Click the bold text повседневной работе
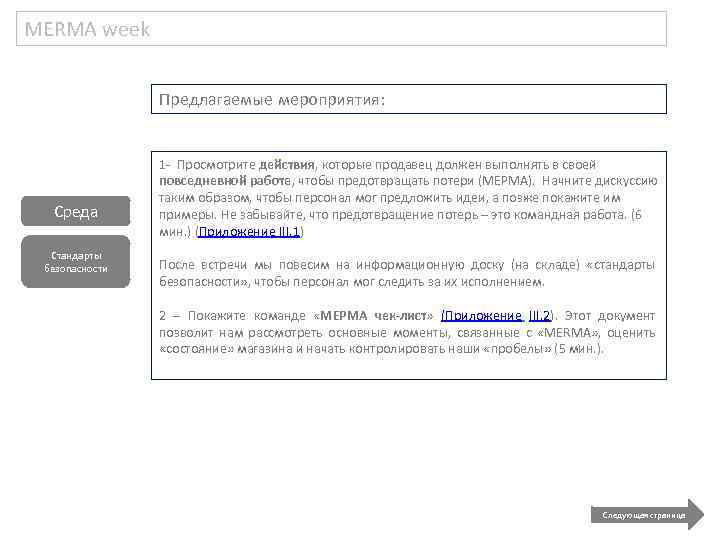 tap(225, 181)
